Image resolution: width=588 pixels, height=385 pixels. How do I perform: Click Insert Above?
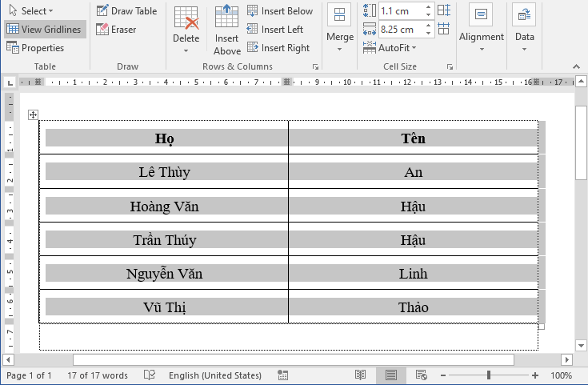click(227, 30)
